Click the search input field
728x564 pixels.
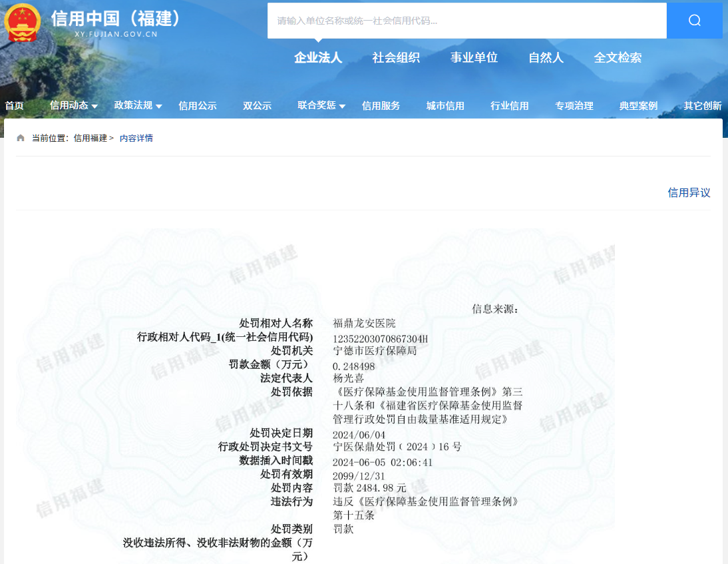[466, 21]
